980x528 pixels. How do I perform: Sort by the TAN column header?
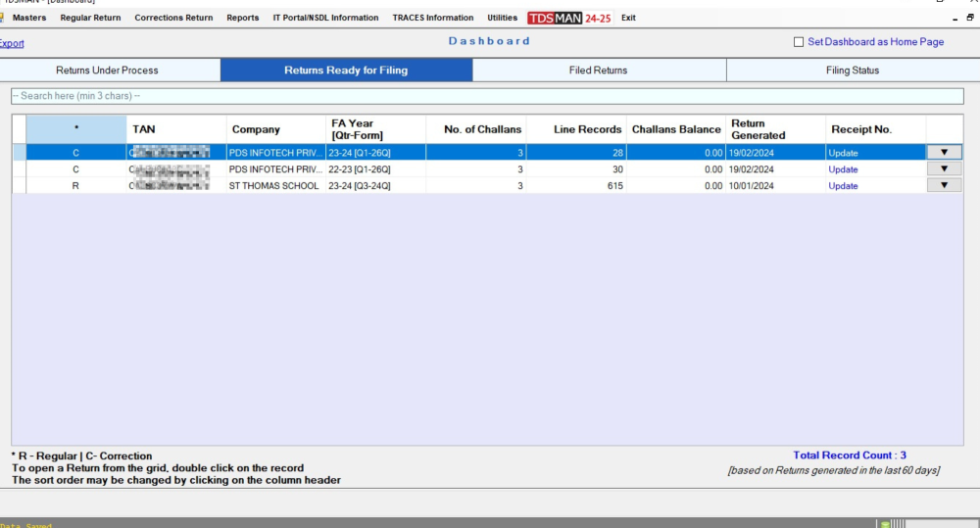(x=176, y=129)
